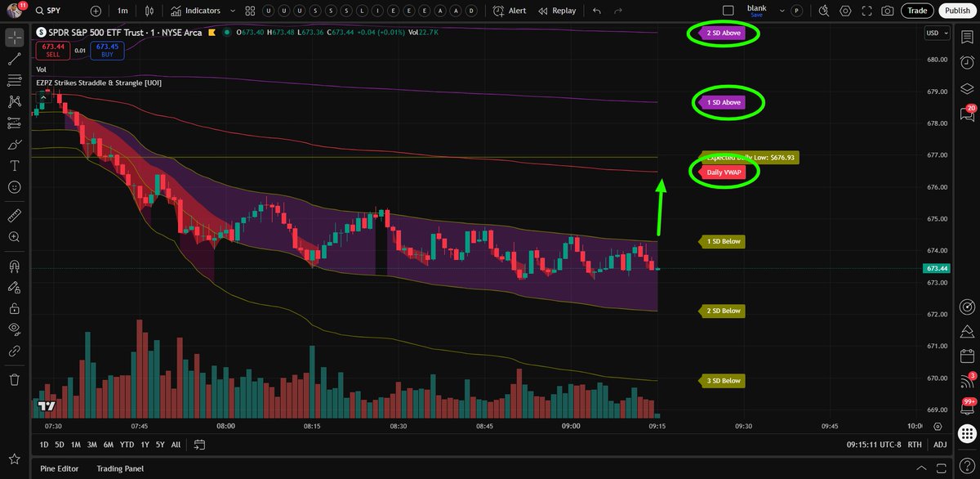Image resolution: width=980 pixels, height=479 pixels.
Task: Open chart settings hexagon icon
Action: point(844,11)
